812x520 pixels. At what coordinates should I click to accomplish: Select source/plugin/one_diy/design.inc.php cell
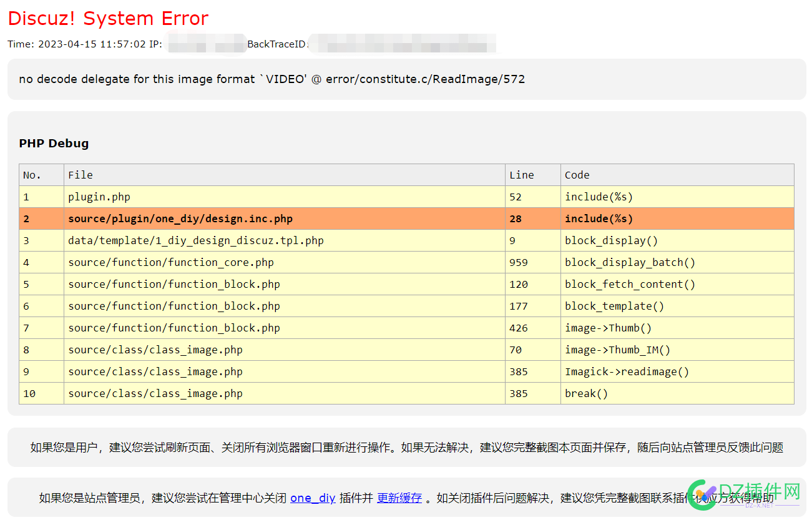click(285, 218)
